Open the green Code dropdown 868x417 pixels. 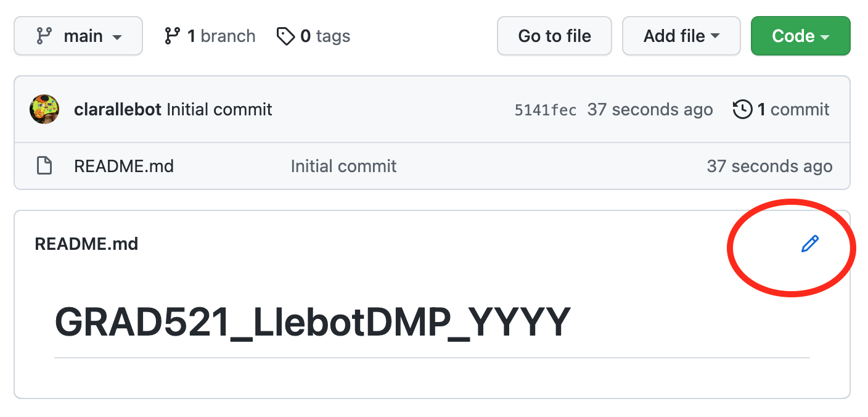click(800, 35)
